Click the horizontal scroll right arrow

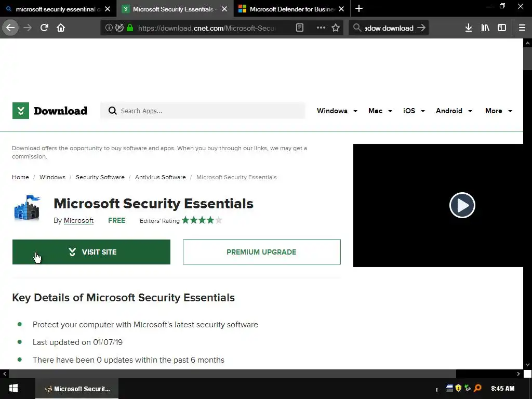(518, 374)
